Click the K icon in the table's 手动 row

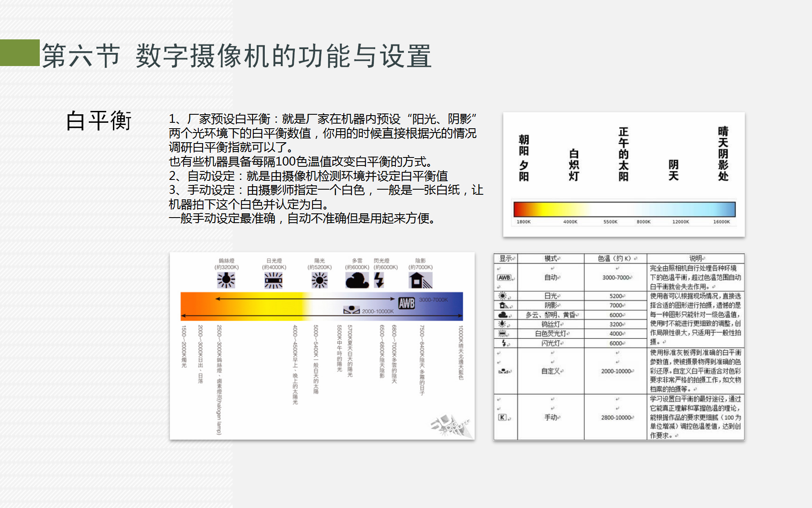tap(502, 417)
